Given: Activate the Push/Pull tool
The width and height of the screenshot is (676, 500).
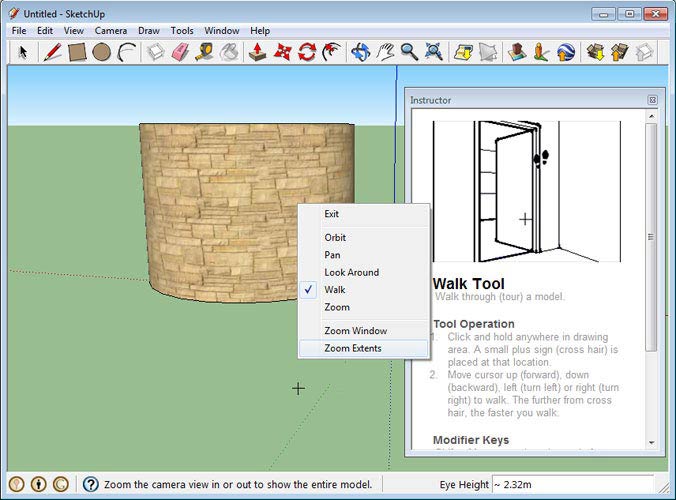Looking at the screenshot, I should [x=258, y=51].
